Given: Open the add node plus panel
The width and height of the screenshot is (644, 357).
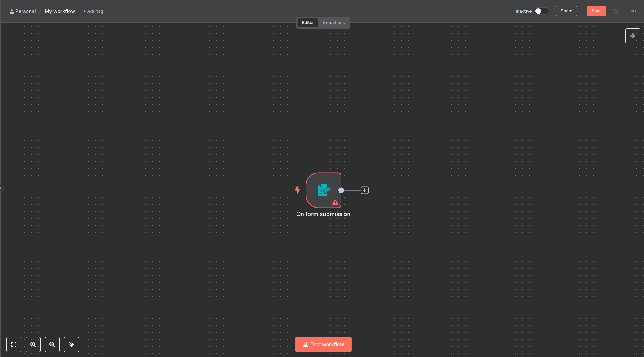Looking at the screenshot, I should pyautogui.click(x=633, y=36).
